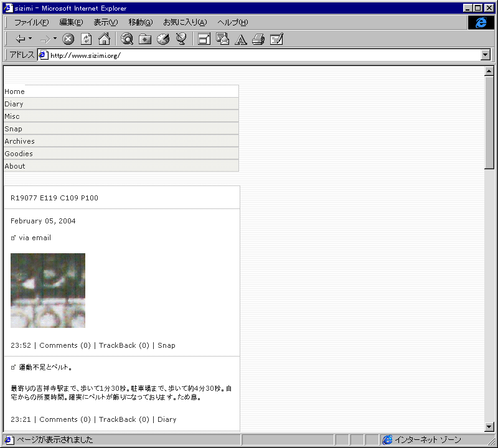Maximize the Internet Explorer window
This screenshot has height=448, width=498.
click(477, 8)
